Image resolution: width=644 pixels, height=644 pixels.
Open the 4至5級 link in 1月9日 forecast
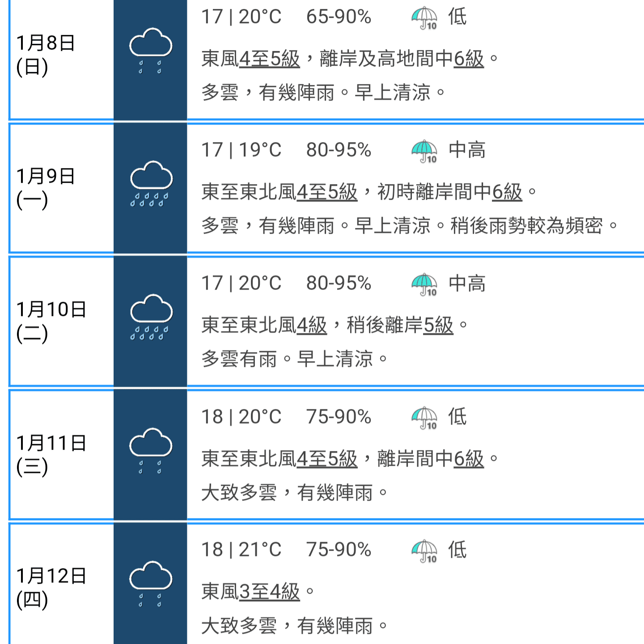327,192
